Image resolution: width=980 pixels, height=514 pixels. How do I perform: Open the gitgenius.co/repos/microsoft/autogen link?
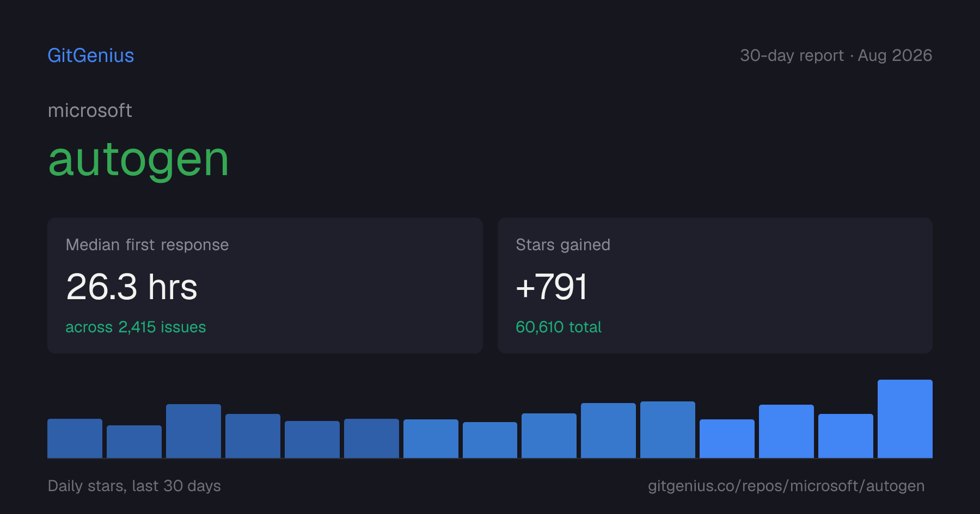(x=786, y=486)
